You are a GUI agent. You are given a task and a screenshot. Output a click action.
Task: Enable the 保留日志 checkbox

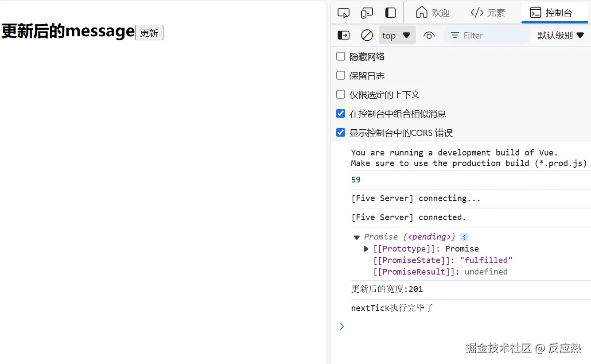click(341, 75)
